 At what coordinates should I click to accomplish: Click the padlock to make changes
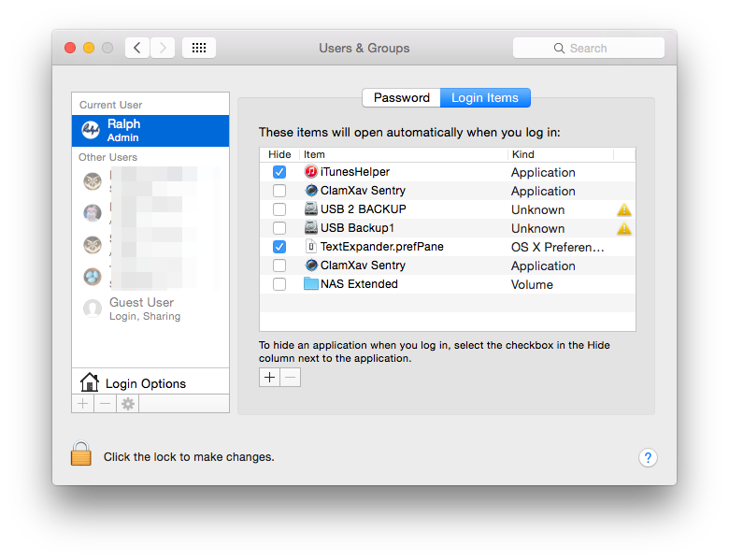pyautogui.click(x=81, y=453)
